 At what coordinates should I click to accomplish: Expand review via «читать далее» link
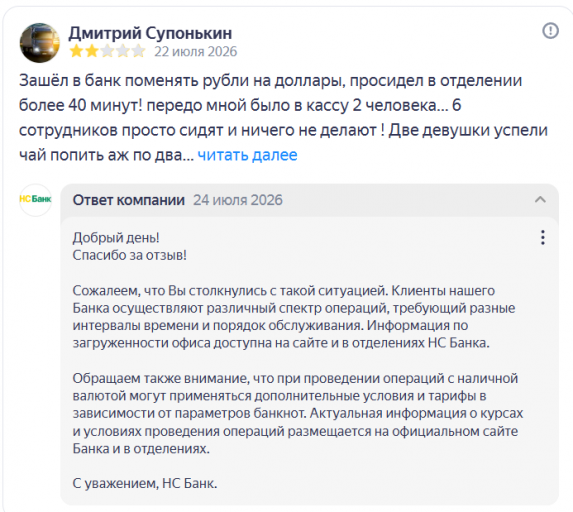click(247, 155)
